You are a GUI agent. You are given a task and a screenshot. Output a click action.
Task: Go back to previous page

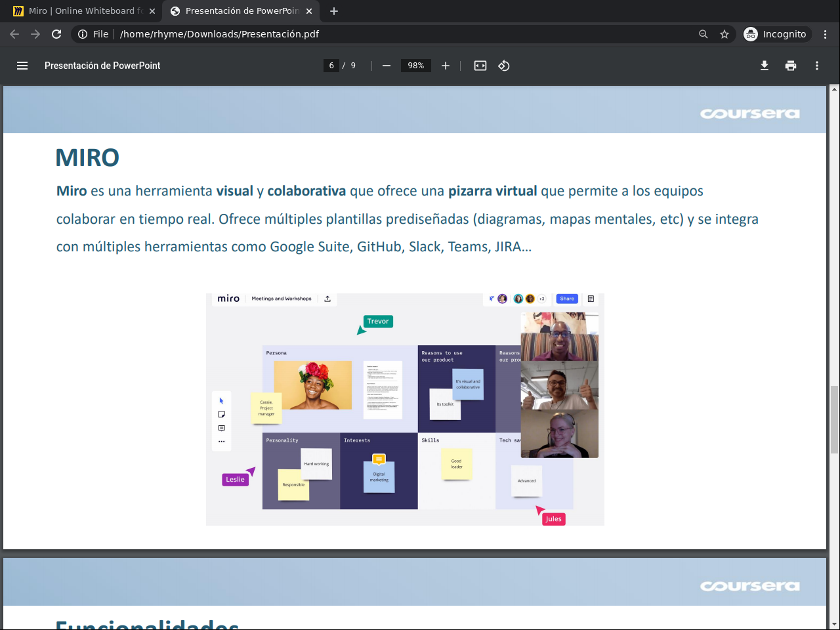(14, 34)
